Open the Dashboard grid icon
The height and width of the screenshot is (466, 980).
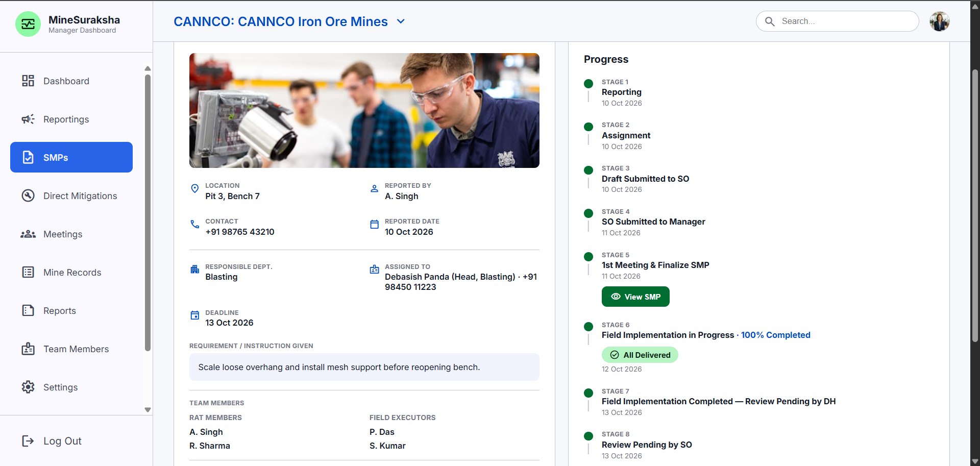(28, 81)
